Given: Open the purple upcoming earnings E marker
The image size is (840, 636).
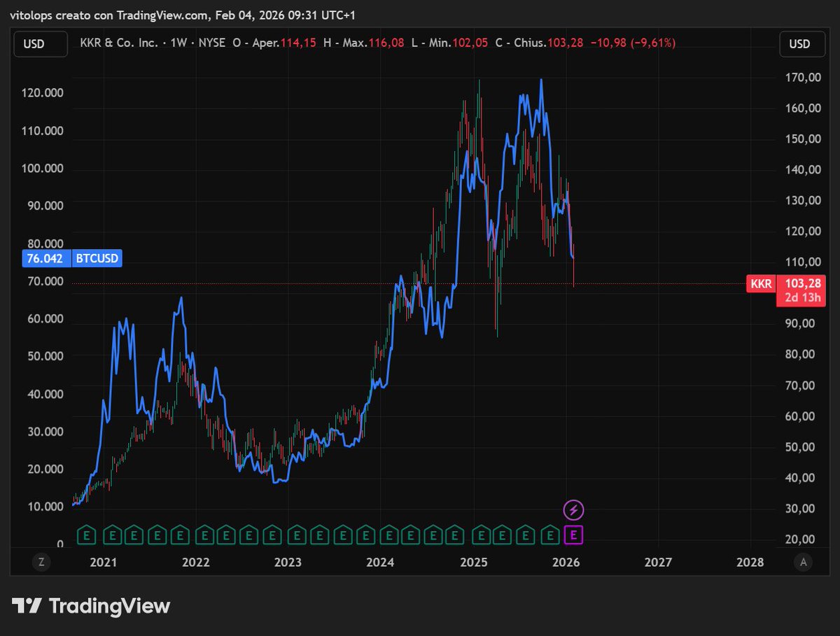Looking at the screenshot, I should tap(574, 535).
